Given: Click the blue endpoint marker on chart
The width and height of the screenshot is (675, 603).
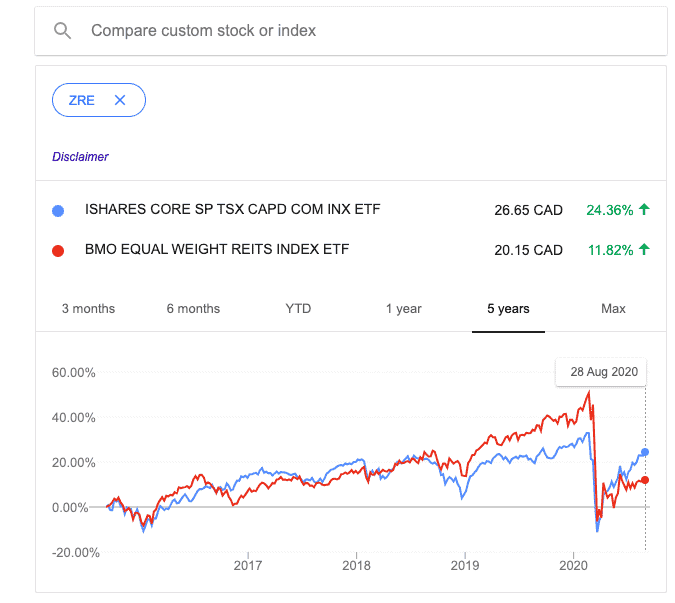Looking at the screenshot, I should click(x=645, y=452).
